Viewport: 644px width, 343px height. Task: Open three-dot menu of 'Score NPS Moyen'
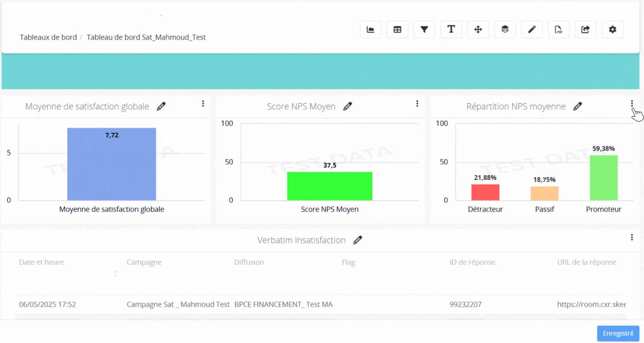click(417, 104)
